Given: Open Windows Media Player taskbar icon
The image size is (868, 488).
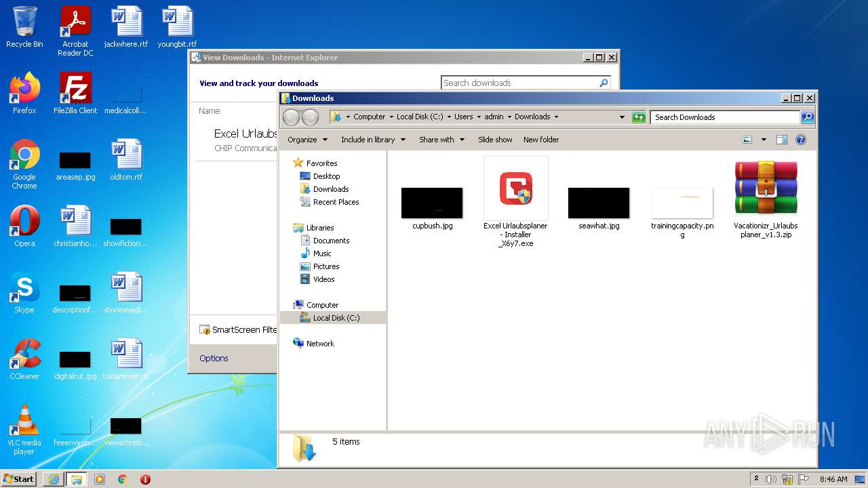Looking at the screenshot, I should tap(100, 479).
